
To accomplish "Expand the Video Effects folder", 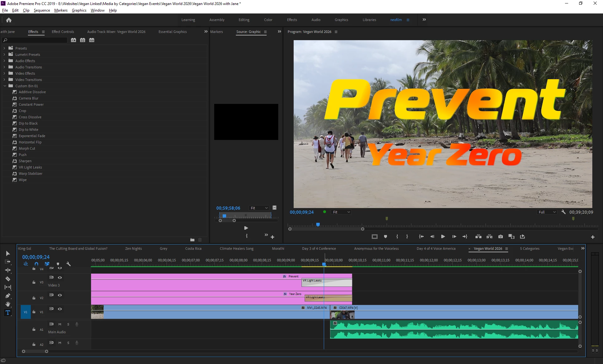I will coord(4,73).
